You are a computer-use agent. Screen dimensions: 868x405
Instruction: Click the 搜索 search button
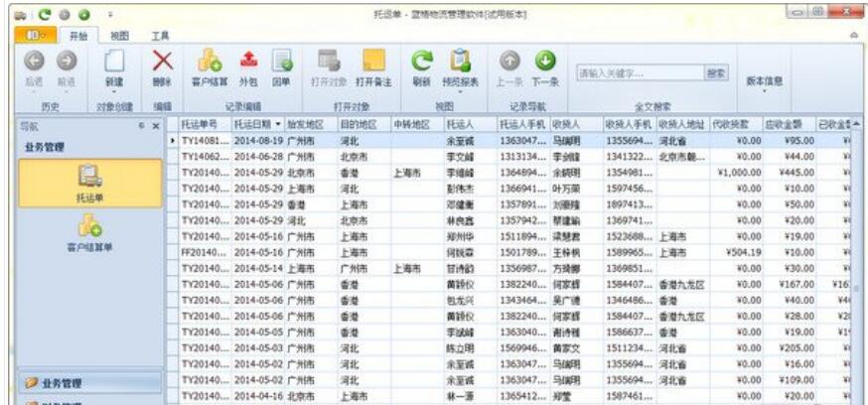pyautogui.click(x=716, y=73)
